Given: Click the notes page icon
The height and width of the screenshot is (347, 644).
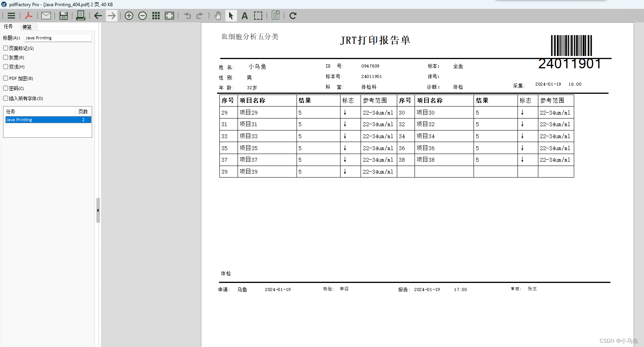Looking at the screenshot, I should 276,16.
